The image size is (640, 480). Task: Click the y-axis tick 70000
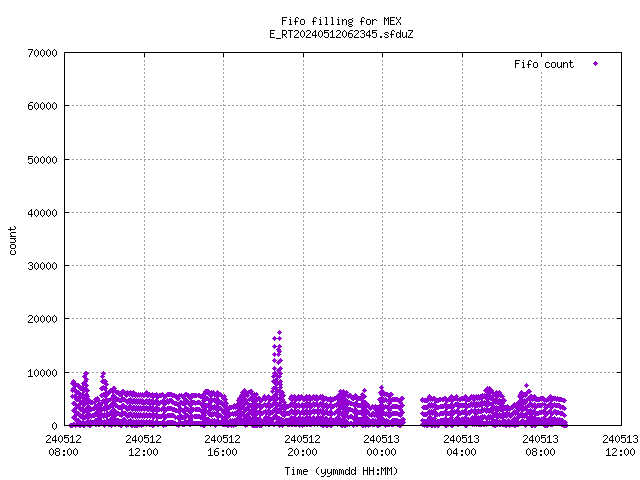[42, 53]
